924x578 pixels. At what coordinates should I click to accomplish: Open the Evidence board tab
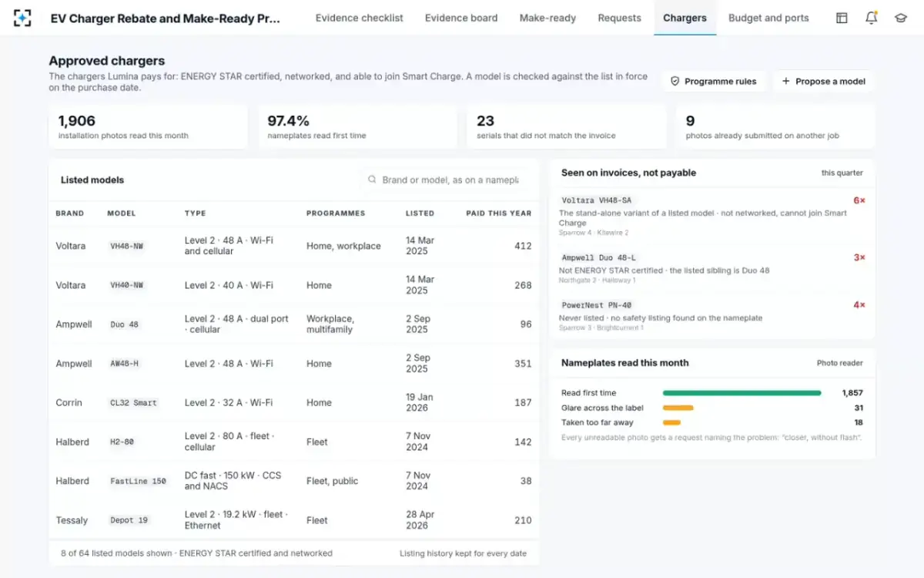tap(461, 18)
